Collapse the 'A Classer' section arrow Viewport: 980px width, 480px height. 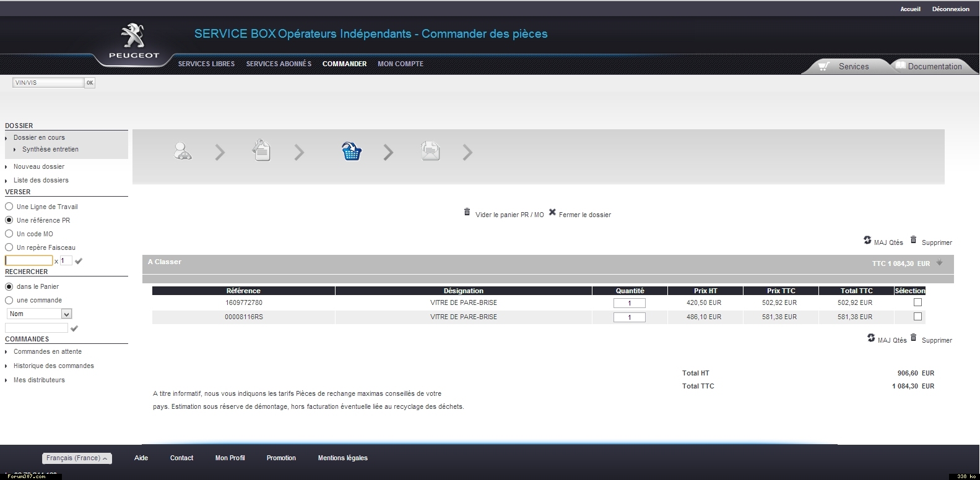(939, 263)
